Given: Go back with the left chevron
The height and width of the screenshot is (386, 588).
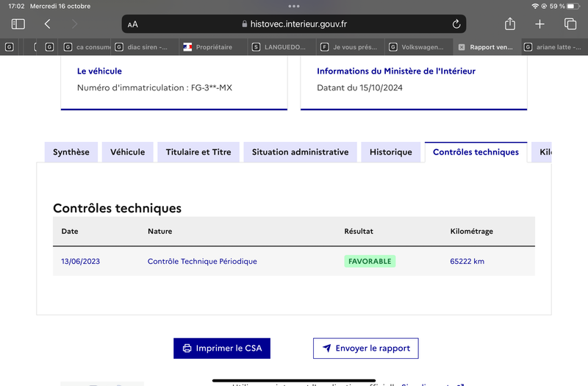Looking at the screenshot, I should 47,24.
